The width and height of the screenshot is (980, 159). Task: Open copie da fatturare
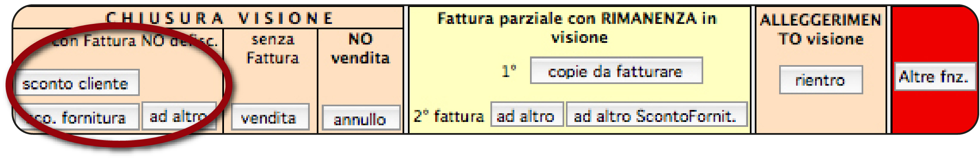[616, 71]
